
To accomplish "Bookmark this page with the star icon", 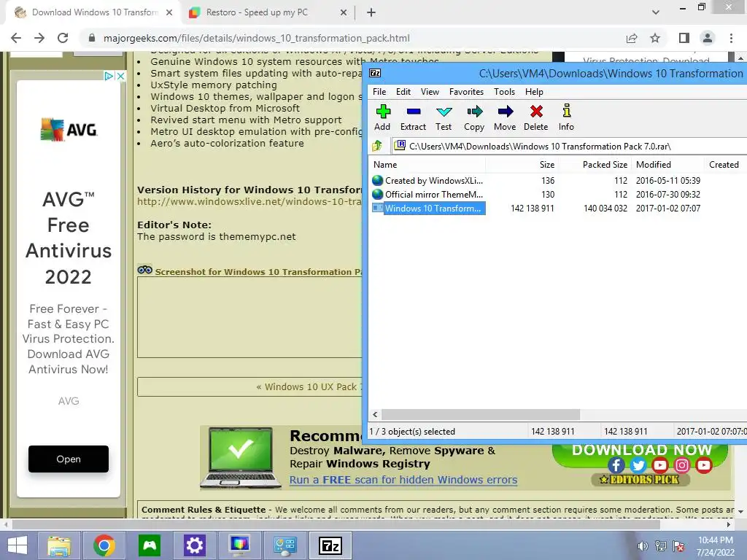I will 655,38.
